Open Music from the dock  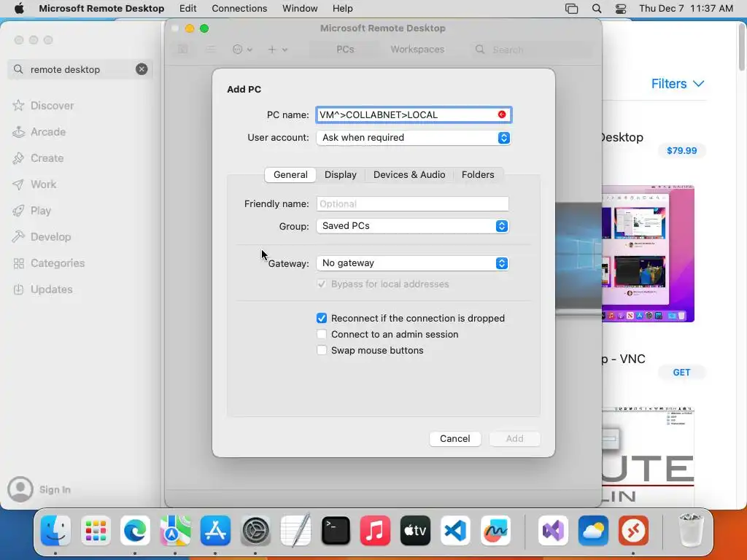pyautogui.click(x=375, y=531)
